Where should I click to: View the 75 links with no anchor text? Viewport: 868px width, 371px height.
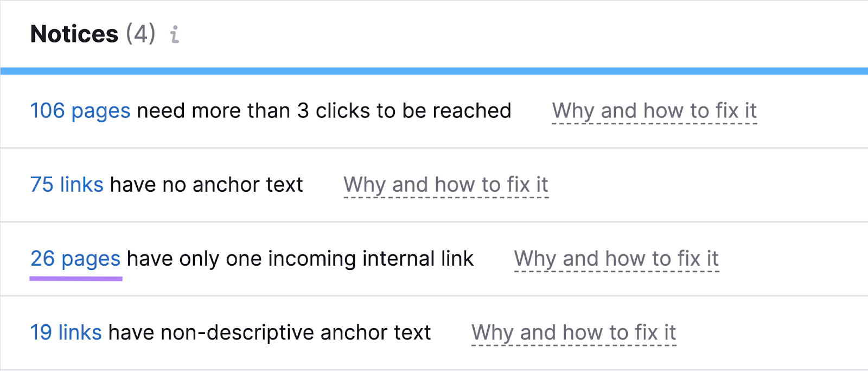(66, 185)
